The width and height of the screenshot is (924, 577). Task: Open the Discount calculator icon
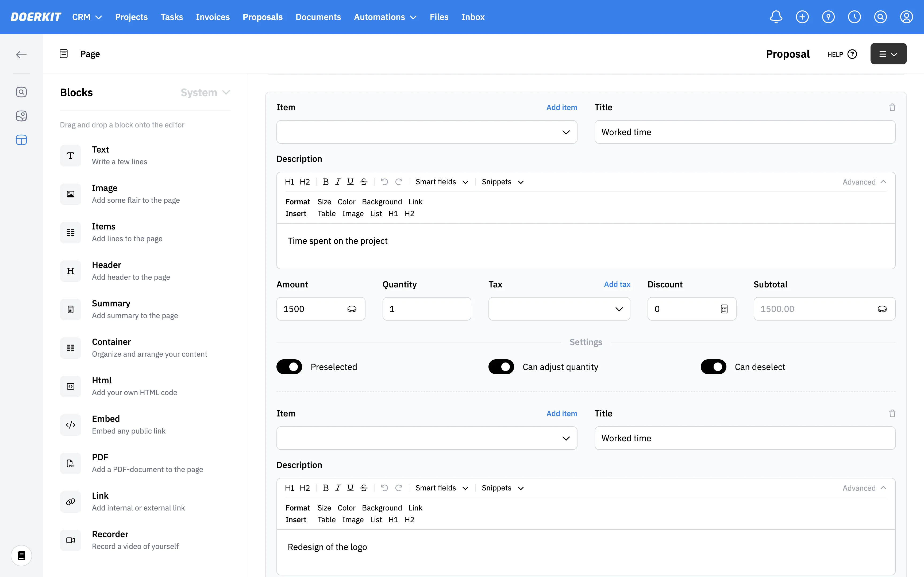pos(724,309)
